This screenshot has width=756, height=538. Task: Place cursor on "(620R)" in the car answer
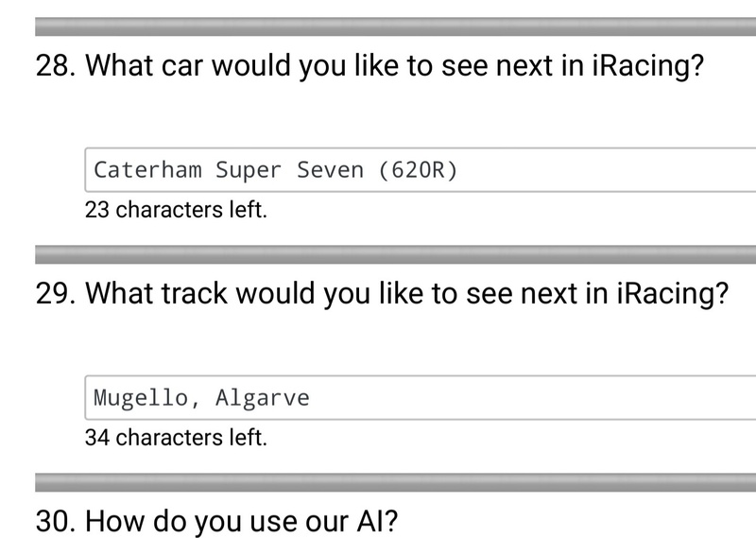click(x=417, y=170)
